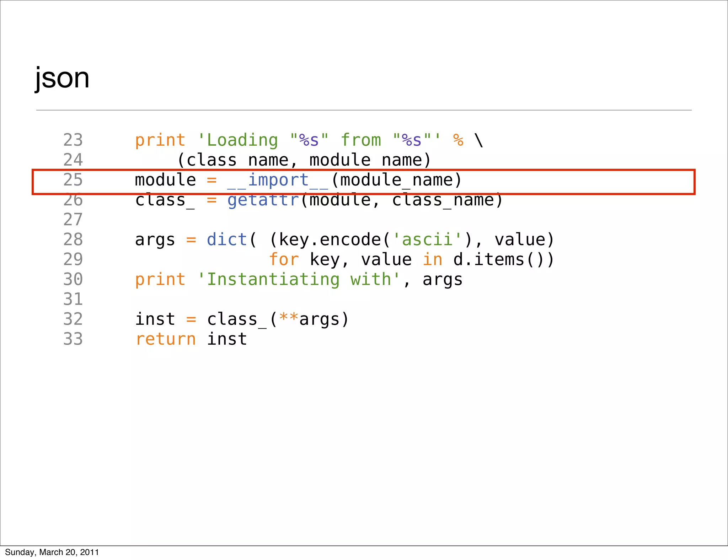Click the 'args' variable on line 28
728x560 pixels.
(x=155, y=241)
